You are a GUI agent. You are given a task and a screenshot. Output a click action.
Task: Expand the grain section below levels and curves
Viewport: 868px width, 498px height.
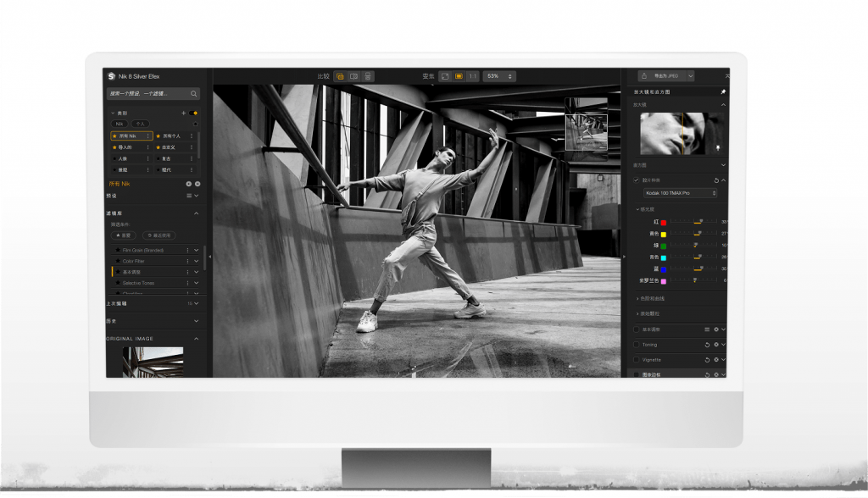click(x=637, y=313)
